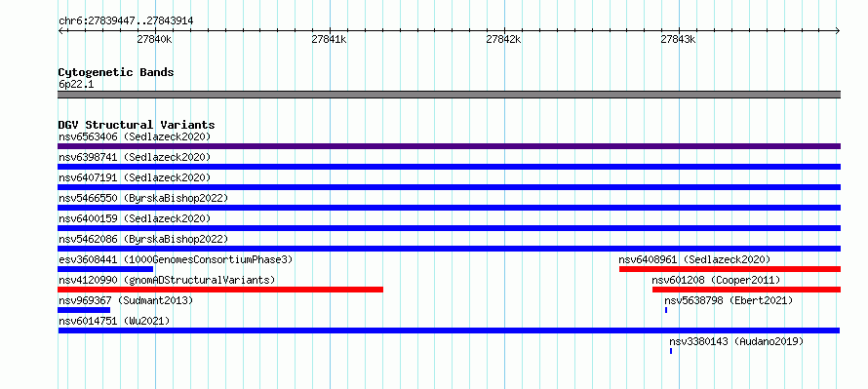868x389 pixels.
Task: Open the nsv5638798 (Ebert2021) label
Action: (729, 300)
